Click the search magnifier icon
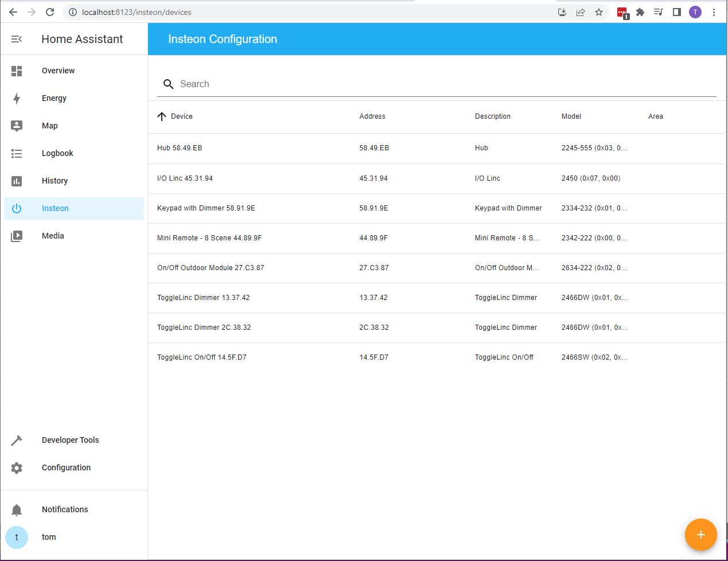Image resolution: width=728 pixels, height=561 pixels. (x=168, y=84)
